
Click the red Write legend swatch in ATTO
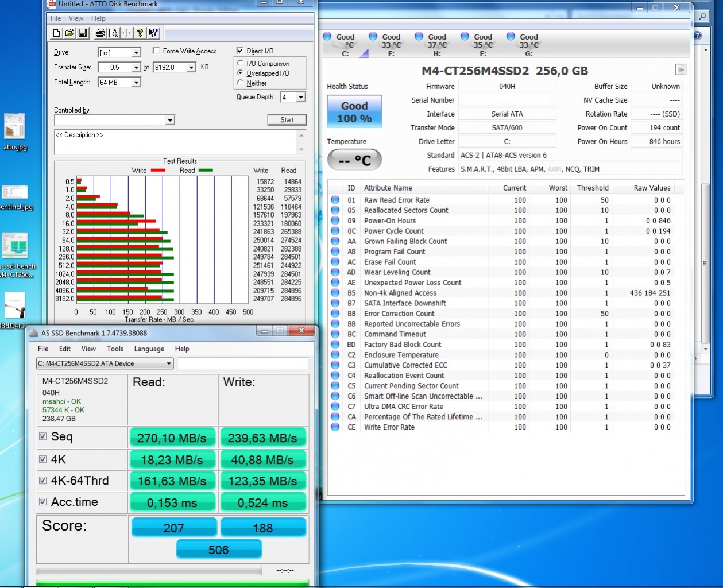(158, 170)
